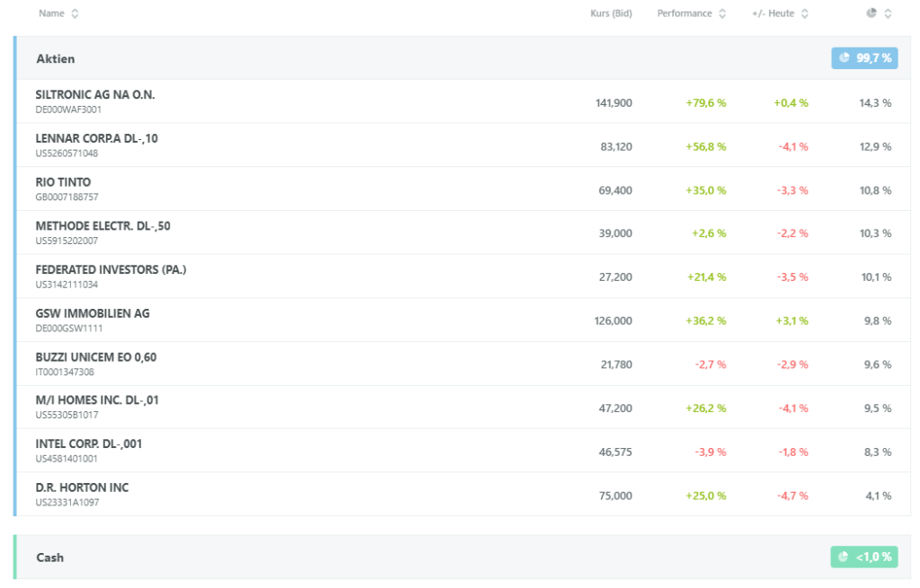
Task: Click D.R. Horton today's change -4,7 %
Action: 792,496
